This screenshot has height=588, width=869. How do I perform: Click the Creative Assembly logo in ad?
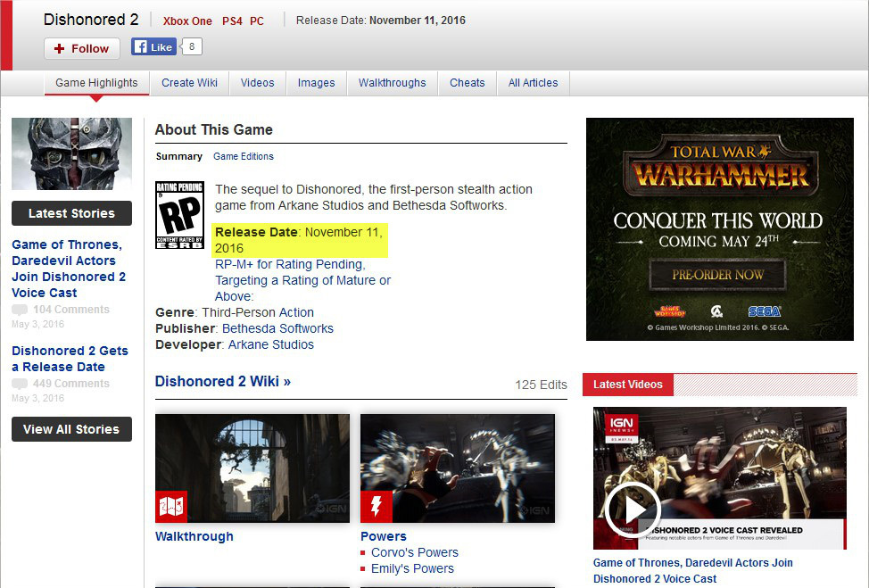(716, 311)
